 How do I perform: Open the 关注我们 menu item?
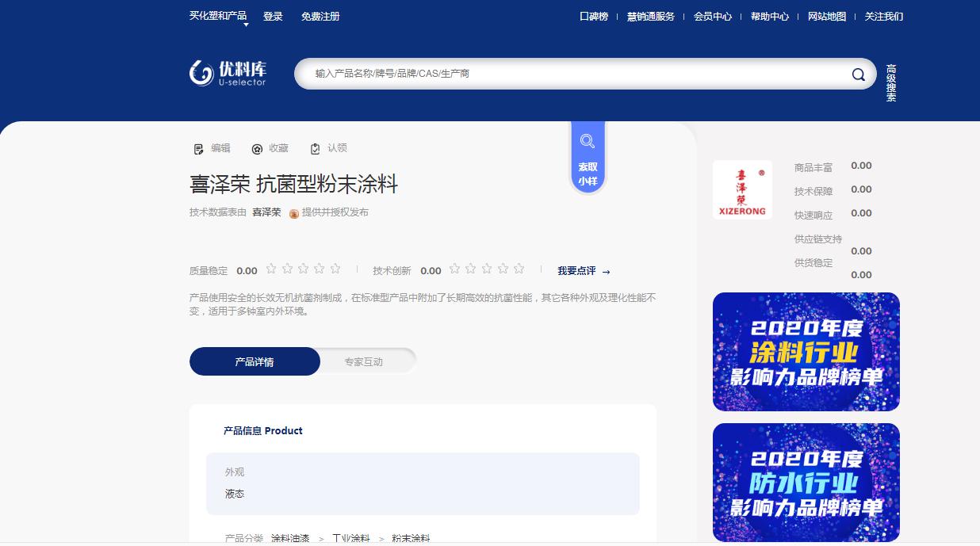click(884, 17)
